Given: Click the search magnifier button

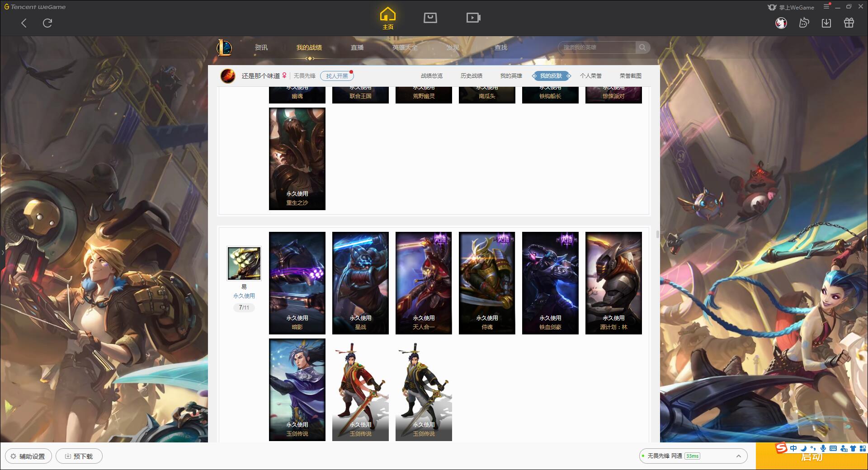Looking at the screenshot, I should (642, 47).
